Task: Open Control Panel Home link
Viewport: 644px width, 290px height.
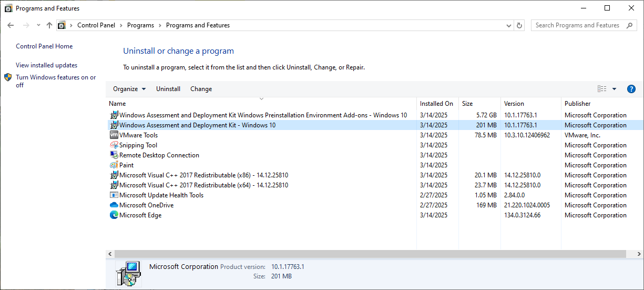Action: pyautogui.click(x=44, y=46)
